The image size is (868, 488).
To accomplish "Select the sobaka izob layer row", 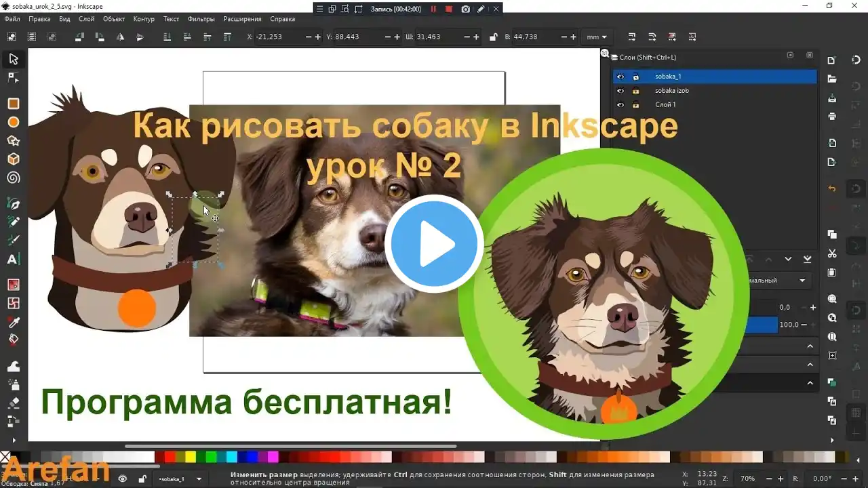I will [715, 91].
